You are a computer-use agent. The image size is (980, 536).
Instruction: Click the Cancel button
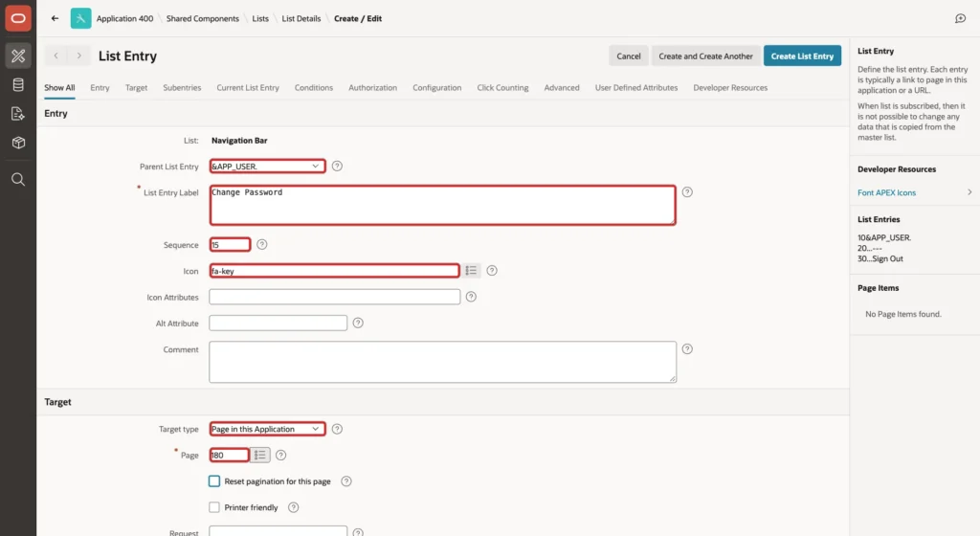point(628,56)
